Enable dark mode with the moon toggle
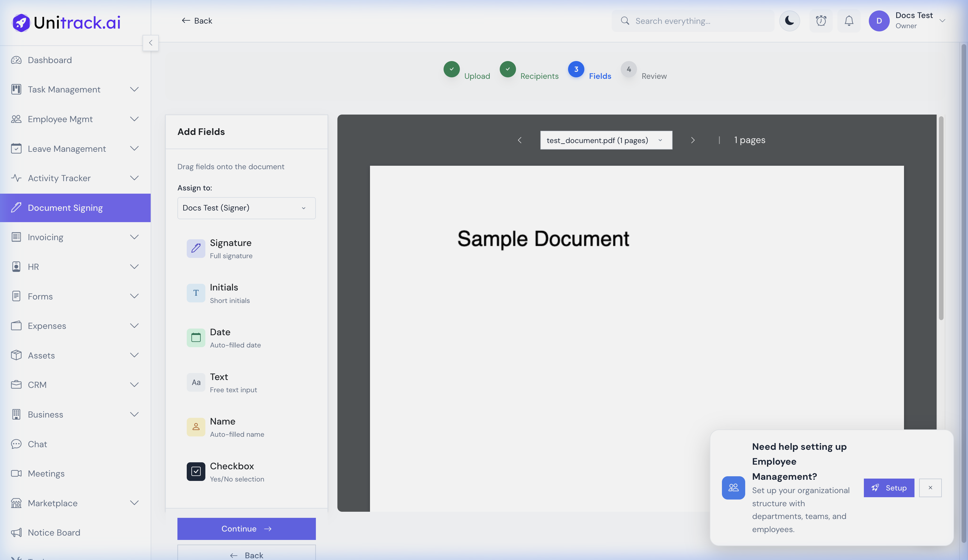 point(789,21)
